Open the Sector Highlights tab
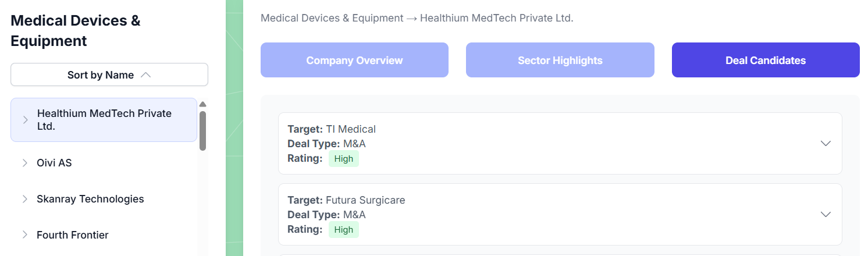The height and width of the screenshot is (256, 868). (560, 60)
